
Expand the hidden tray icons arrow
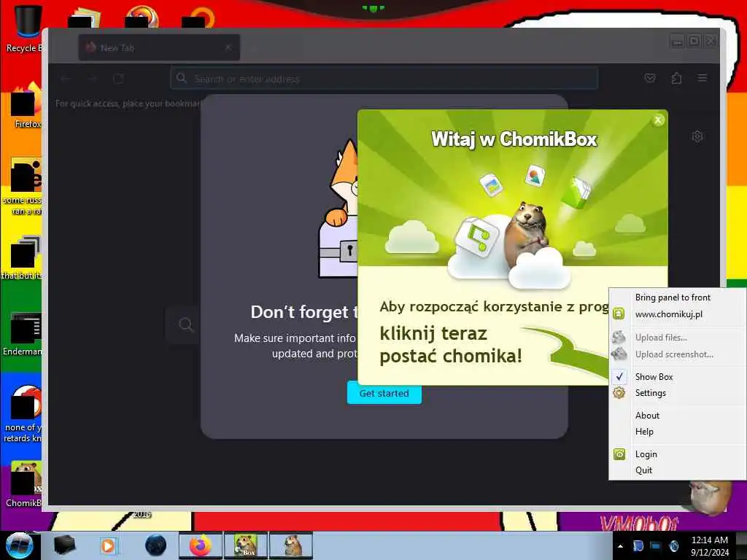[620, 546]
